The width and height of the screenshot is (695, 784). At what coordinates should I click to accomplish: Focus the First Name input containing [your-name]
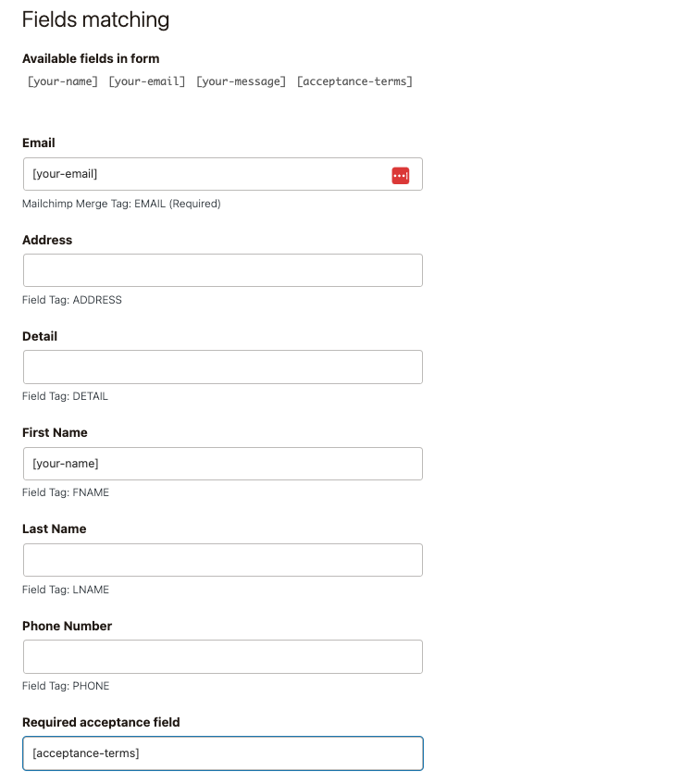(222, 464)
